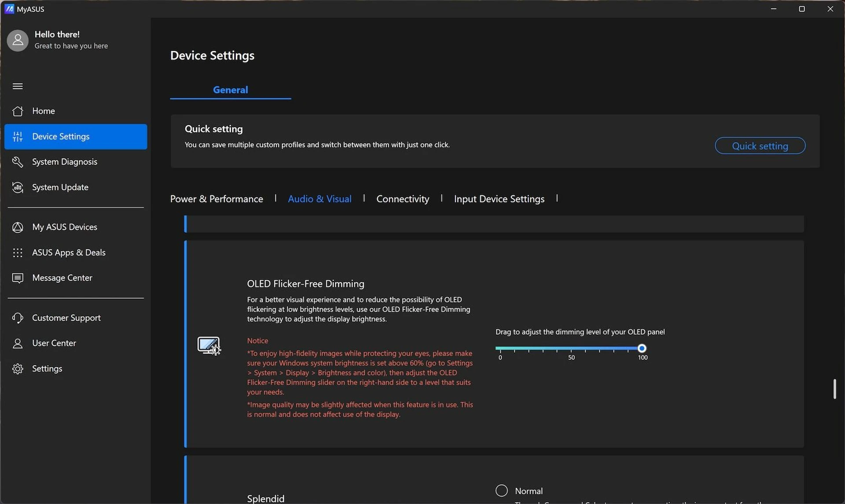
Task: Open the user profile avatar
Action: point(18,40)
